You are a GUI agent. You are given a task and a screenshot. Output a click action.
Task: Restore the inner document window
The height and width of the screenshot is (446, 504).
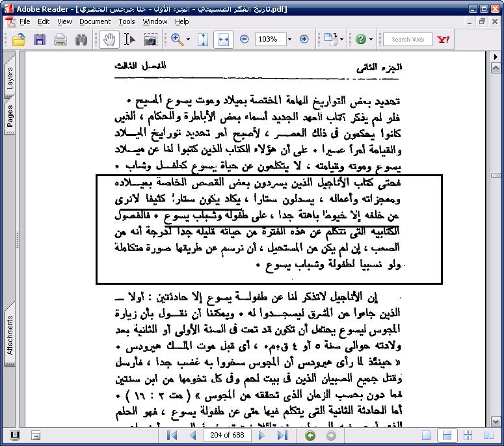[482, 22]
